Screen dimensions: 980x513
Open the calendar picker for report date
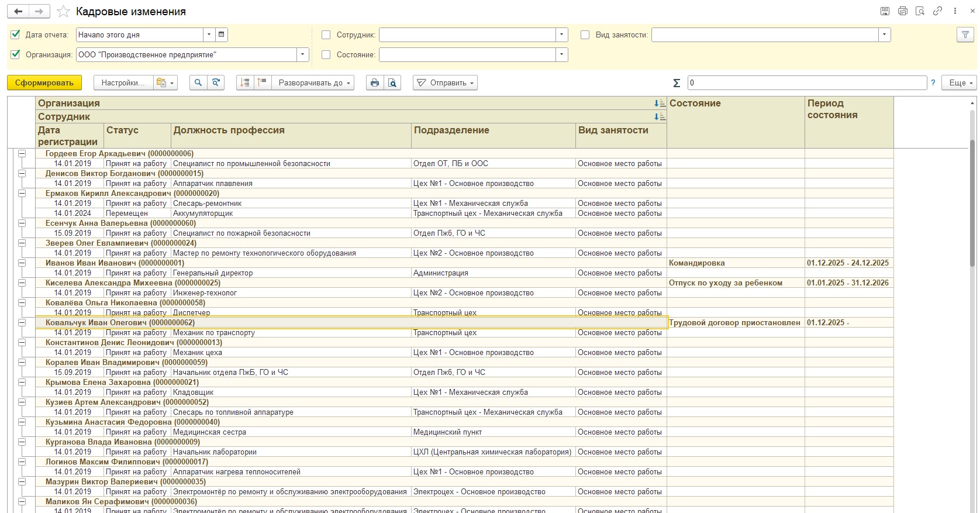pyautogui.click(x=221, y=35)
